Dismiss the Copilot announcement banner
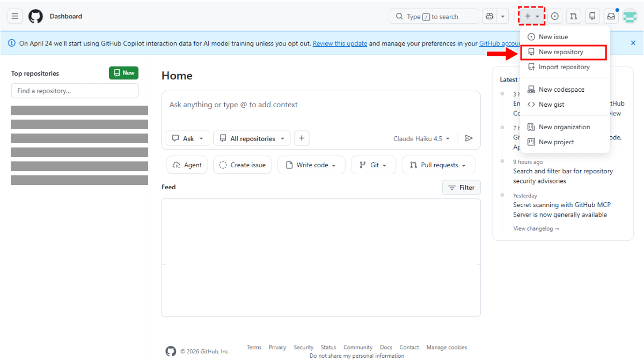 (633, 43)
